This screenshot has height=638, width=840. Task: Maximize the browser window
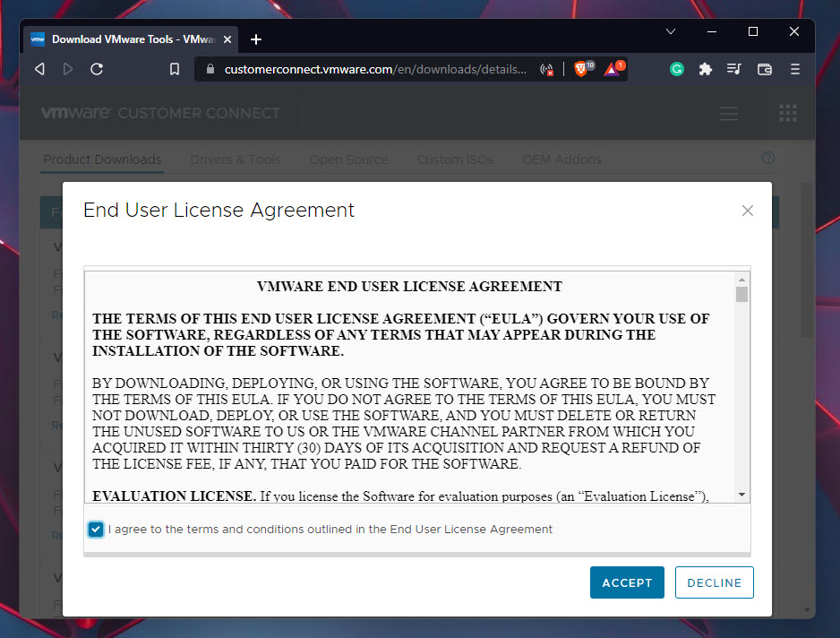click(x=752, y=31)
